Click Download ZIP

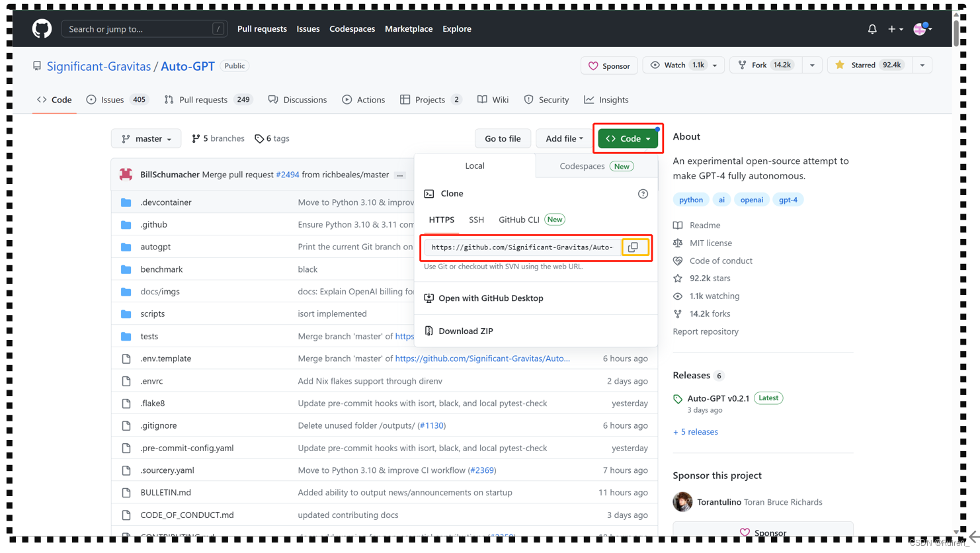tap(466, 331)
